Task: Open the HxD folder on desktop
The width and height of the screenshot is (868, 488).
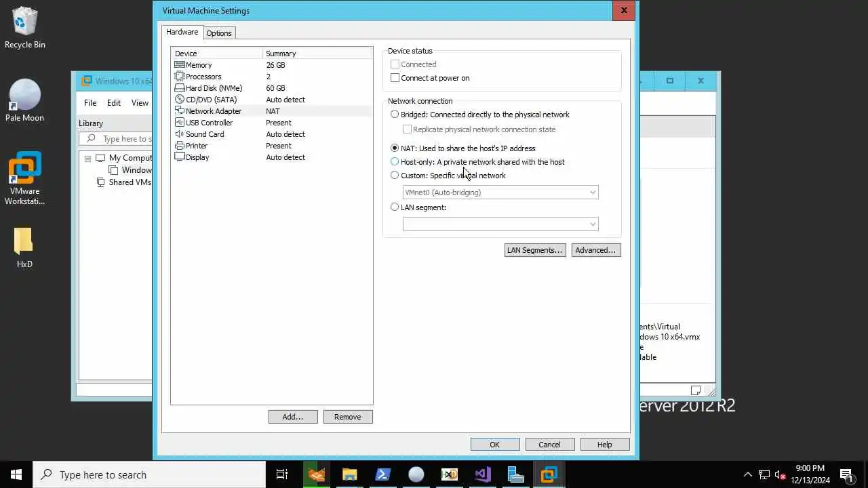Action: tap(24, 247)
